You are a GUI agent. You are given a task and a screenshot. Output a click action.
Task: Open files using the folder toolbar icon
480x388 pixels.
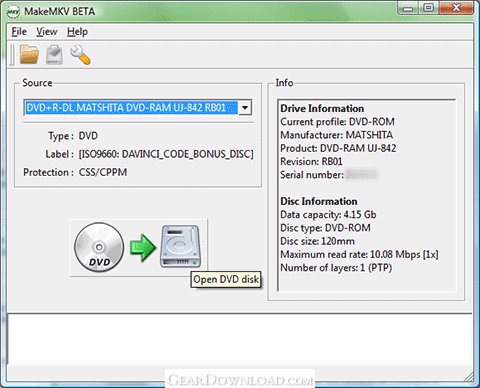[29, 54]
